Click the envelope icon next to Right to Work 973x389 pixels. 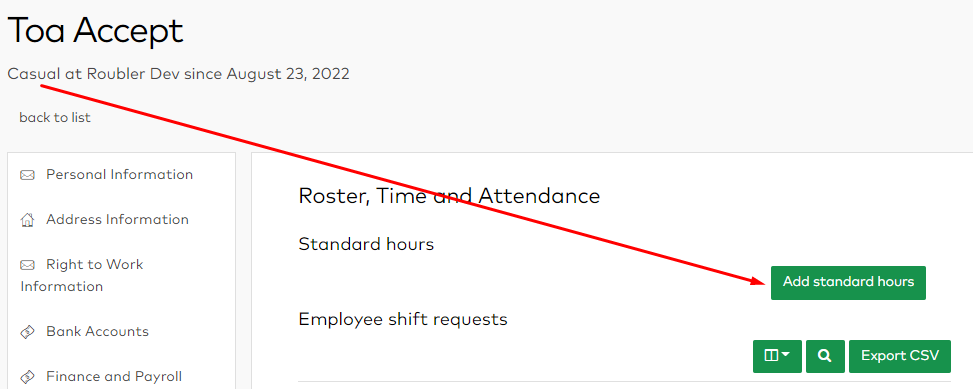27,265
